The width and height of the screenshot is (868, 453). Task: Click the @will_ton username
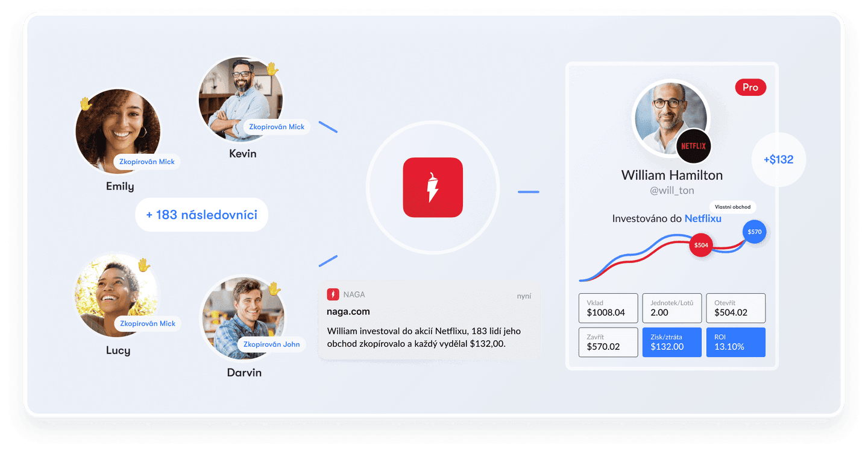coord(671,190)
